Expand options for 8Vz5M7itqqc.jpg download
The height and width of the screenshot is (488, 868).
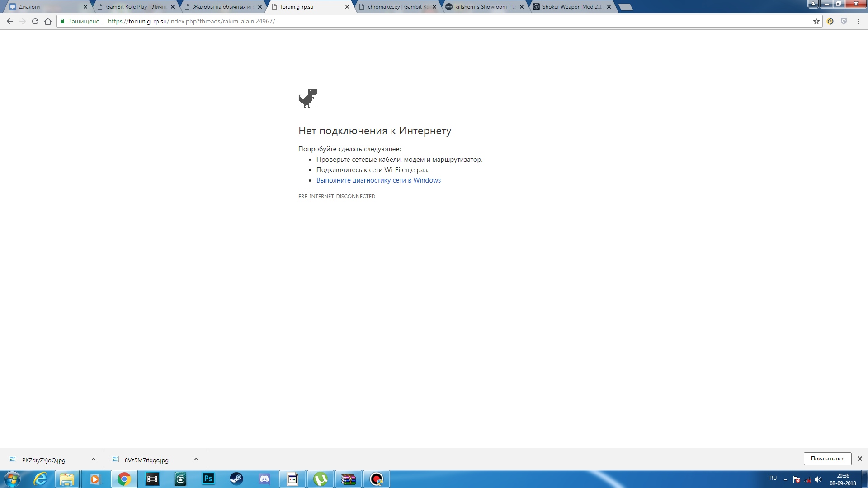(196, 459)
